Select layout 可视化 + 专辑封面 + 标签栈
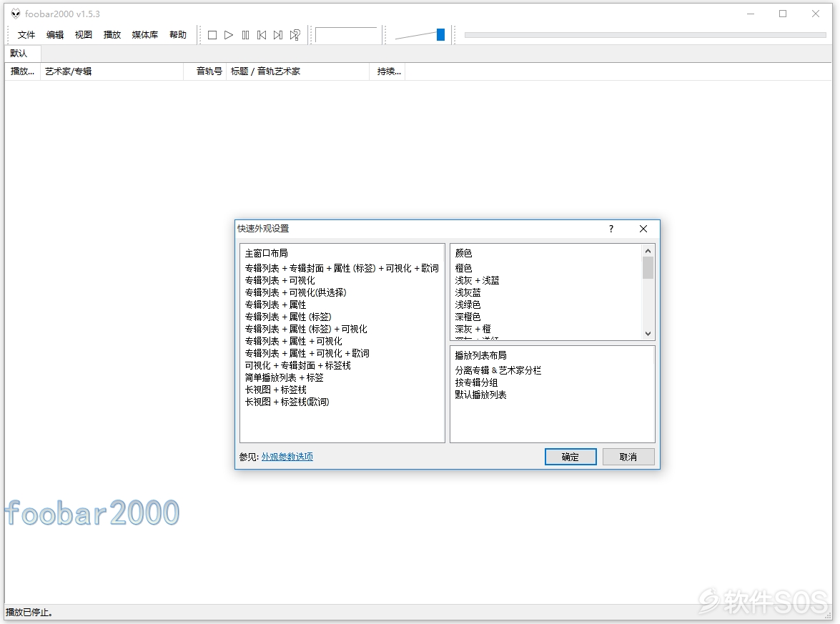The width and height of the screenshot is (840, 624). click(x=298, y=365)
